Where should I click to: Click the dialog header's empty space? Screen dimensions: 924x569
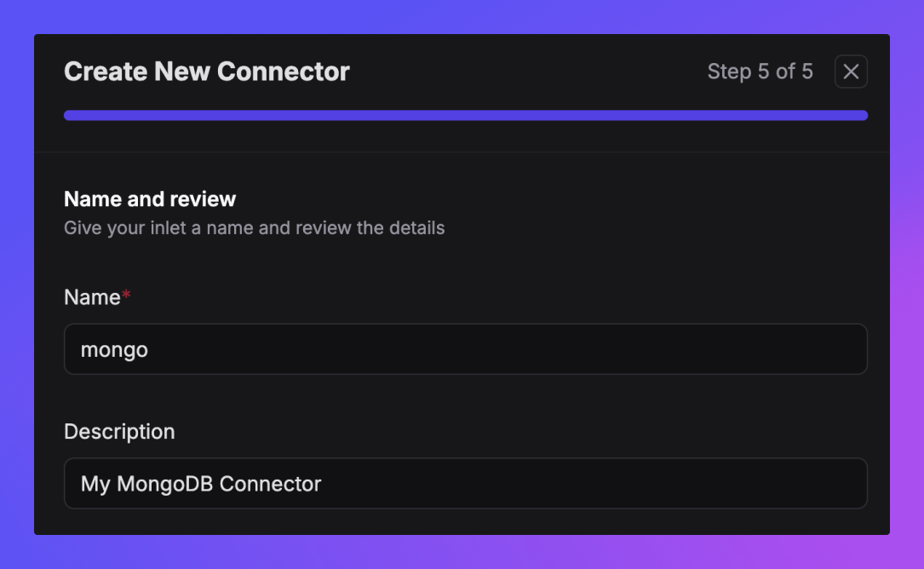527,72
